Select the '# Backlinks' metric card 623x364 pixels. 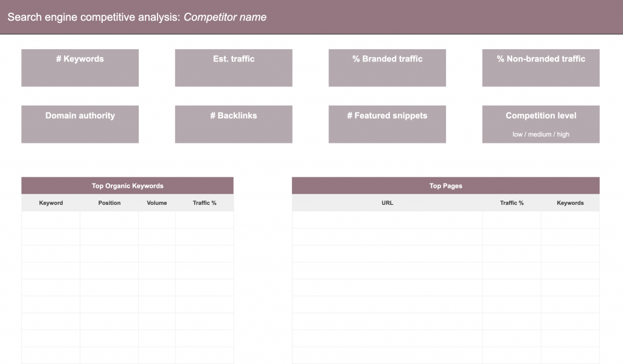[x=234, y=124]
